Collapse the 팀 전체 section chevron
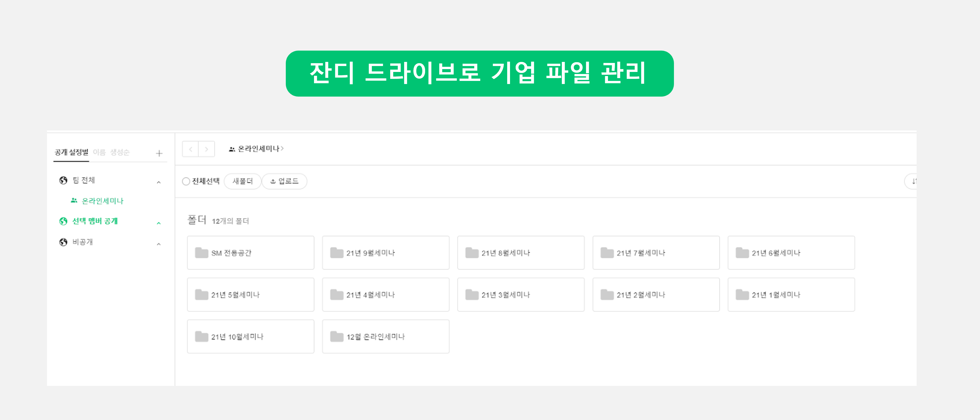 (x=159, y=182)
